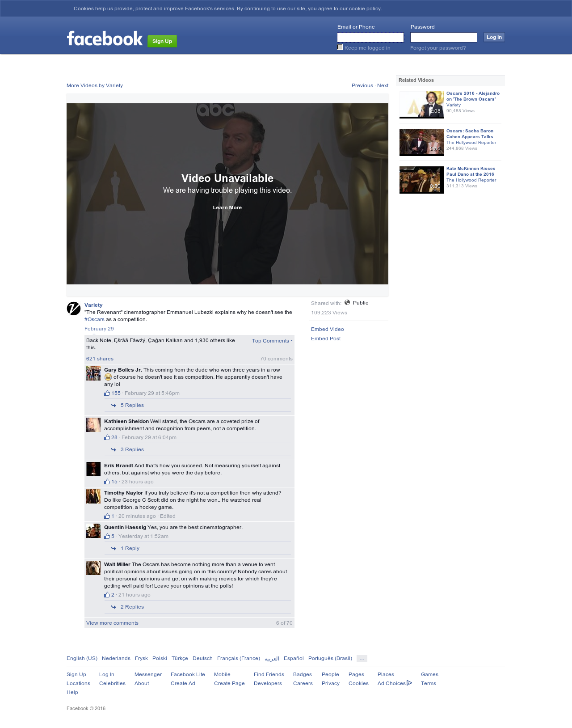Open Create Page footer link
The height and width of the screenshot is (728, 572).
pos(229,683)
